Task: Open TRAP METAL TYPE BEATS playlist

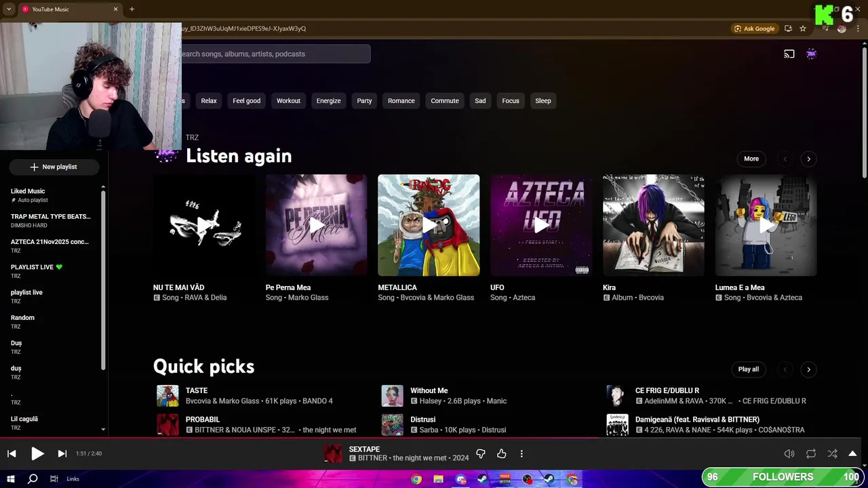Action: 51,220
